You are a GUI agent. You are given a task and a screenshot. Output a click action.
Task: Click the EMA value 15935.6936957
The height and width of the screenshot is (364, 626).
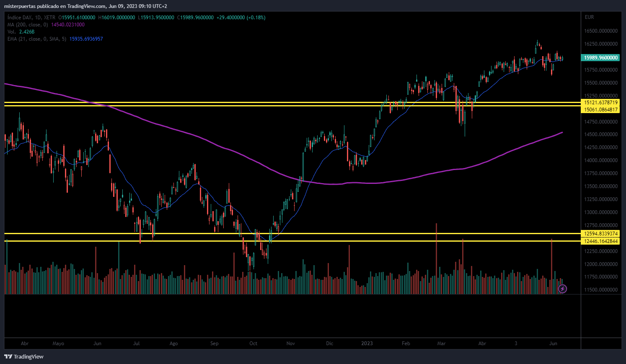tap(86, 39)
